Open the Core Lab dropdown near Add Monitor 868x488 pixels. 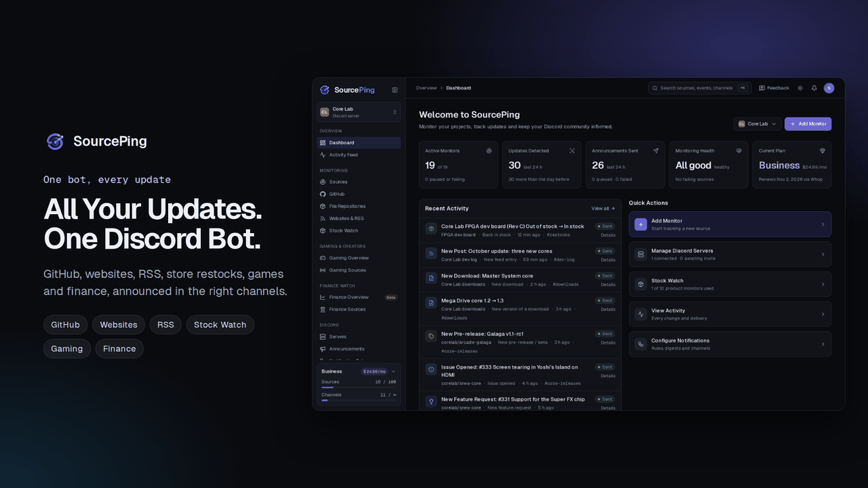click(757, 124)
